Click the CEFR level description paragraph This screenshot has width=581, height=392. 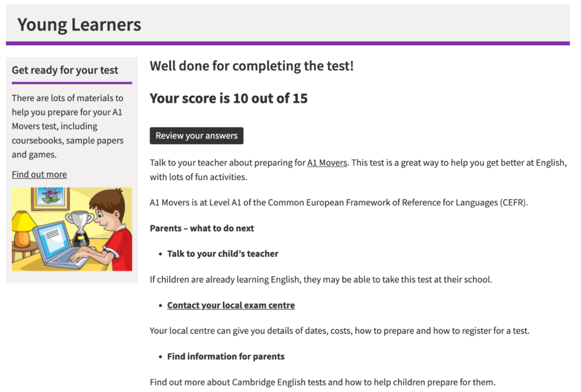pyautogui.click(x=339, y=203)
